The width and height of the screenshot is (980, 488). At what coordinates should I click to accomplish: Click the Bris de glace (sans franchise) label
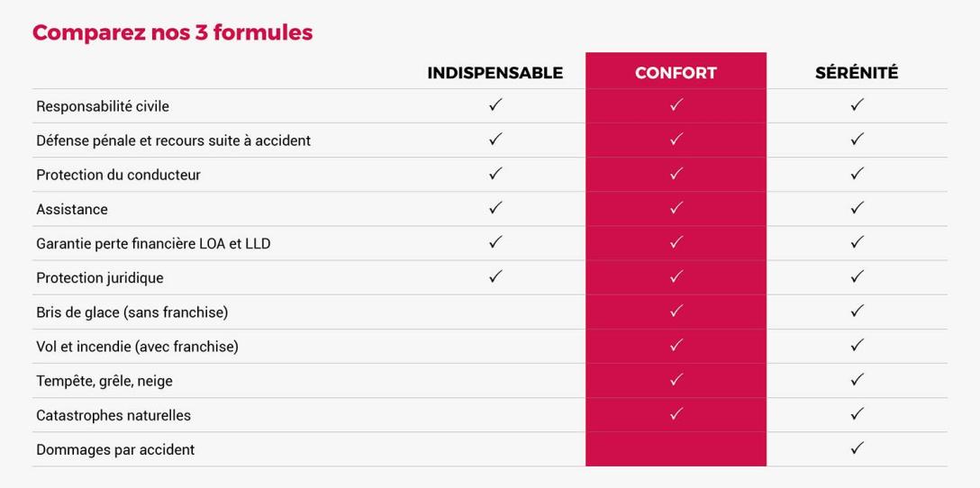132,312
